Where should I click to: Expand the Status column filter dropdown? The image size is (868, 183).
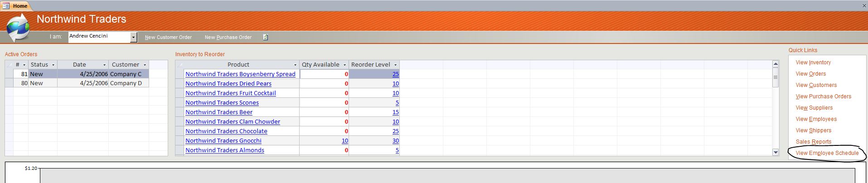point(53,65)
